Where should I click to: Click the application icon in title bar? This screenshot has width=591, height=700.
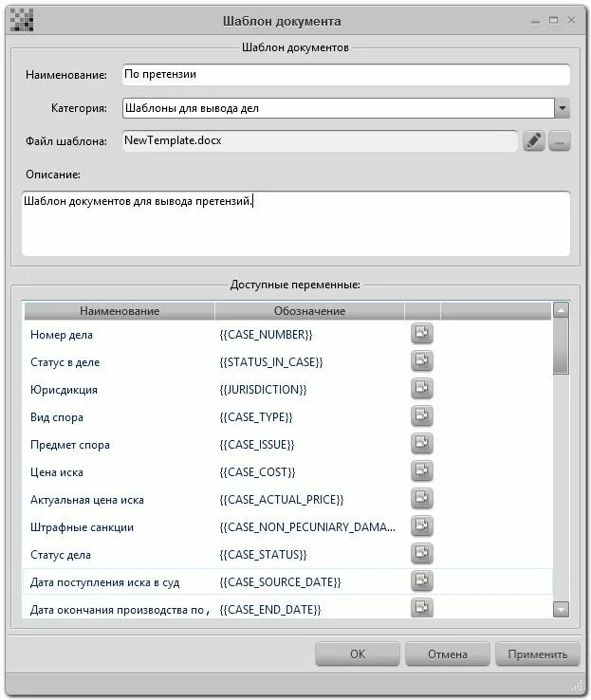[22, 20]
